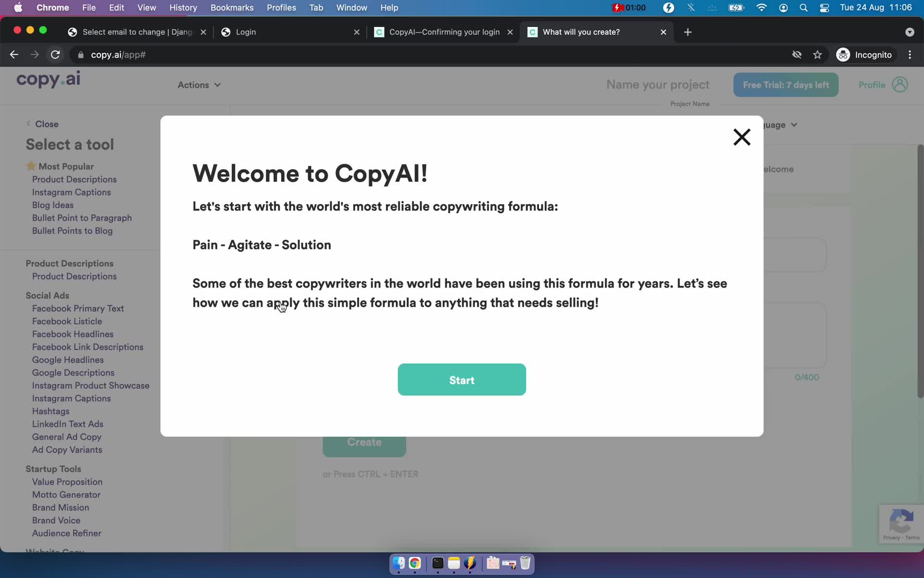924x578 pixels.
Task: Click Close in the tool sidebar
Action: pyautogui.click(x=42, y=124)
